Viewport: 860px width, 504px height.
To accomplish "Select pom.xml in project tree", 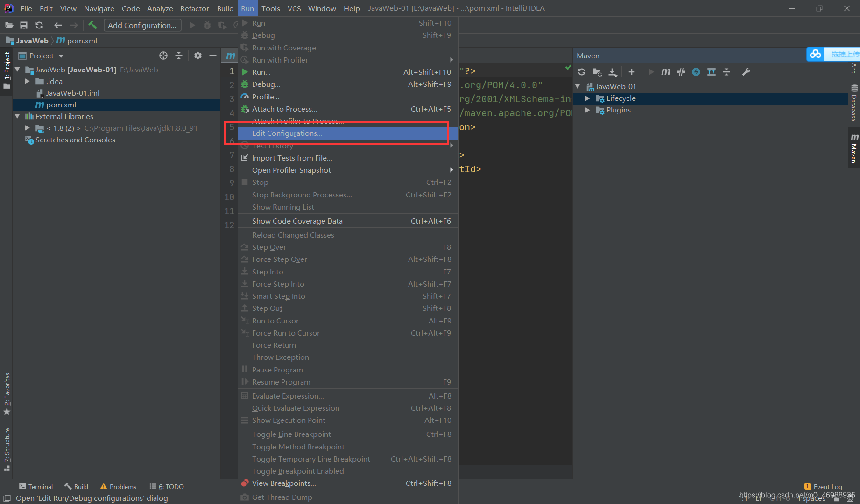I will pos(61,105).
